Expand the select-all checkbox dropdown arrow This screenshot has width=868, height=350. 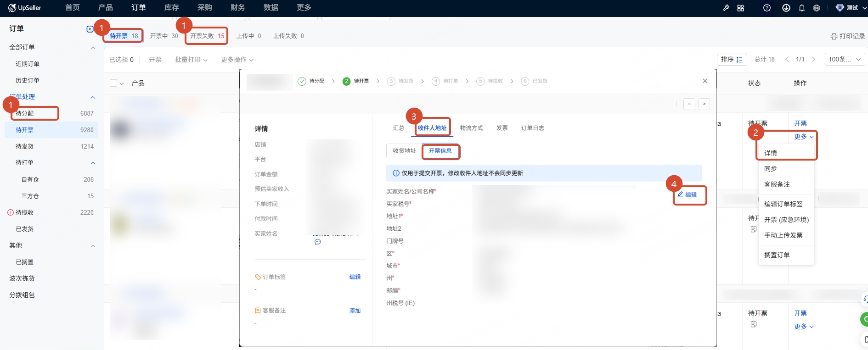pyautogui.click(x=122, y=83)
